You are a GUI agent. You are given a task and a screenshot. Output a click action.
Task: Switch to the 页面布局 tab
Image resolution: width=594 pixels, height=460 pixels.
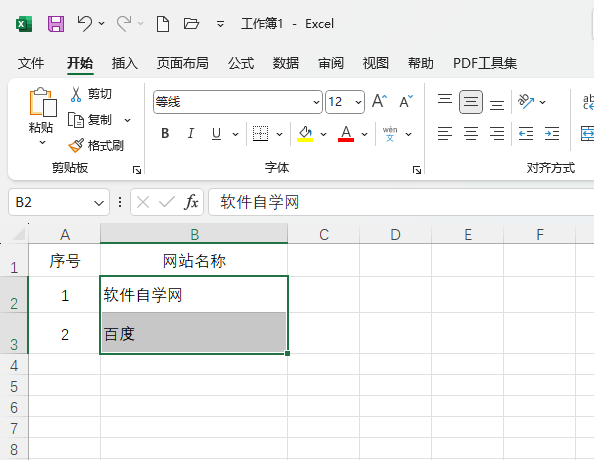pos(183,63)
